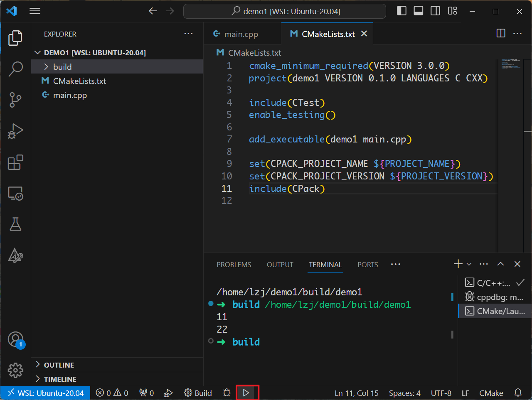
Task: Open the Remote Explorer icon
Action: (x=15, y=193)
